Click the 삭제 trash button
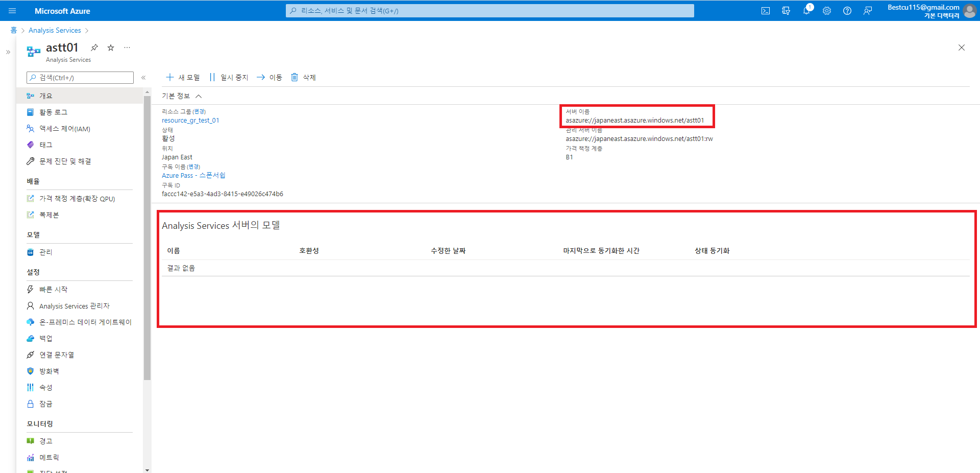The height and width of the screenshot is (473, 980). [303, 77]
